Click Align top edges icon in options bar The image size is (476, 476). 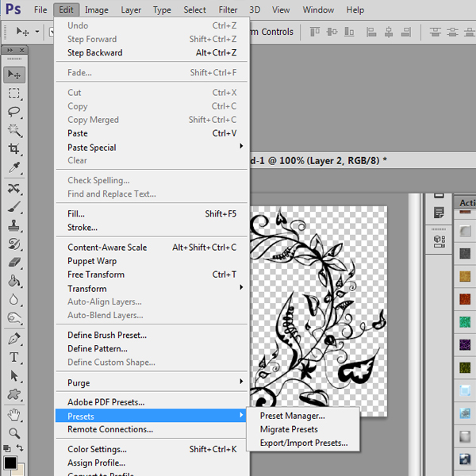click(x=315, y=32)
